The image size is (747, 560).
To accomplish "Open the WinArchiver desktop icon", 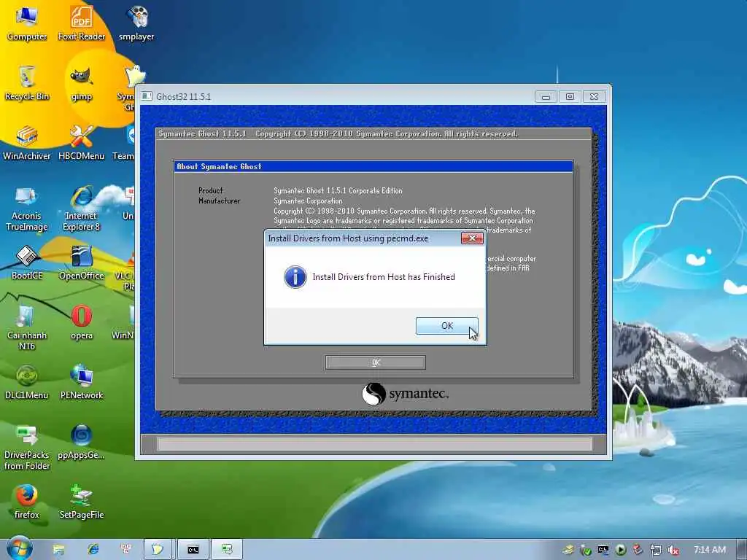I will (27, 143).
